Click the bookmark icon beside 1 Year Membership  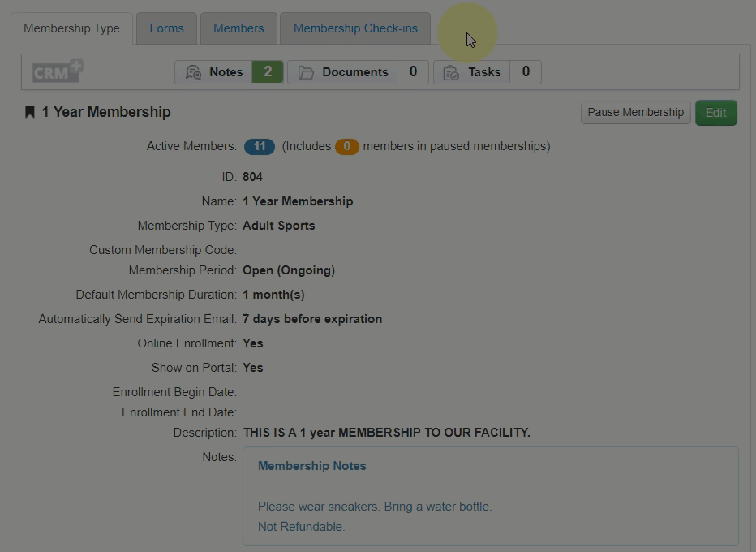pos(30,112)
